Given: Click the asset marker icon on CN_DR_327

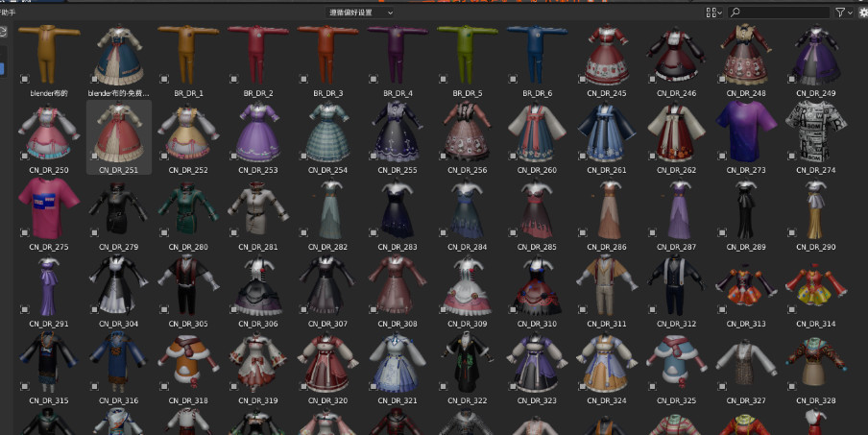Looking at the screenshot, I should coord(722,387).
